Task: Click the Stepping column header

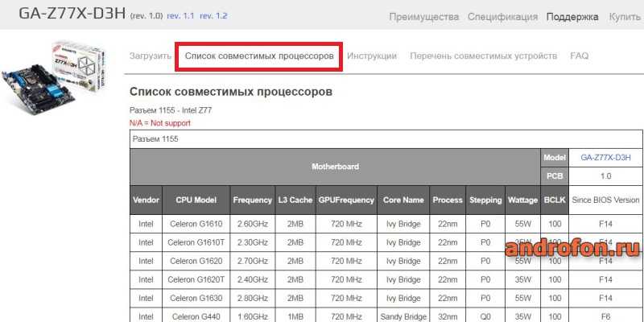Action: (485, 200)
